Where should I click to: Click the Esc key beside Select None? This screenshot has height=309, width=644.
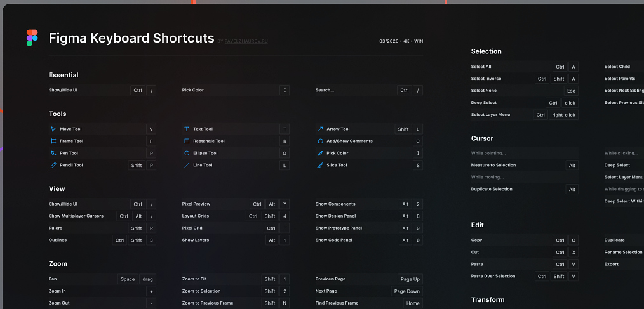[x=572, y=91]
